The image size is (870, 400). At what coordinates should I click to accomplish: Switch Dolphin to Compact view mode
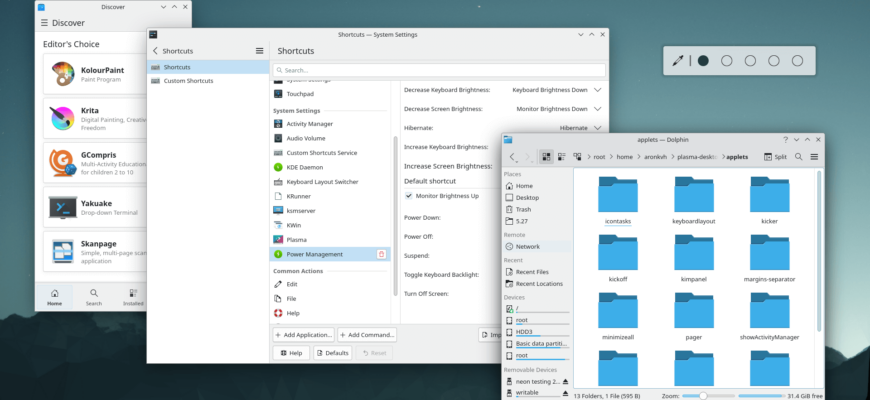click(562, 157)
